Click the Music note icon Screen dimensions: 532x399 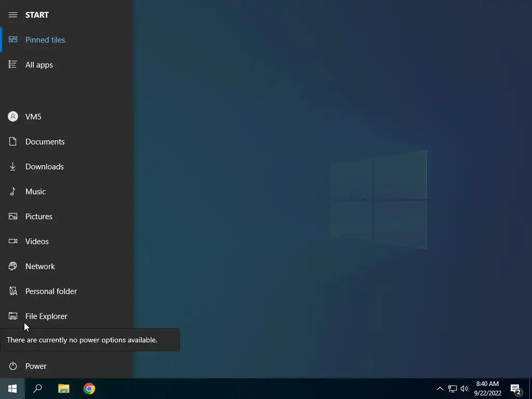click(x=13, y=191)
